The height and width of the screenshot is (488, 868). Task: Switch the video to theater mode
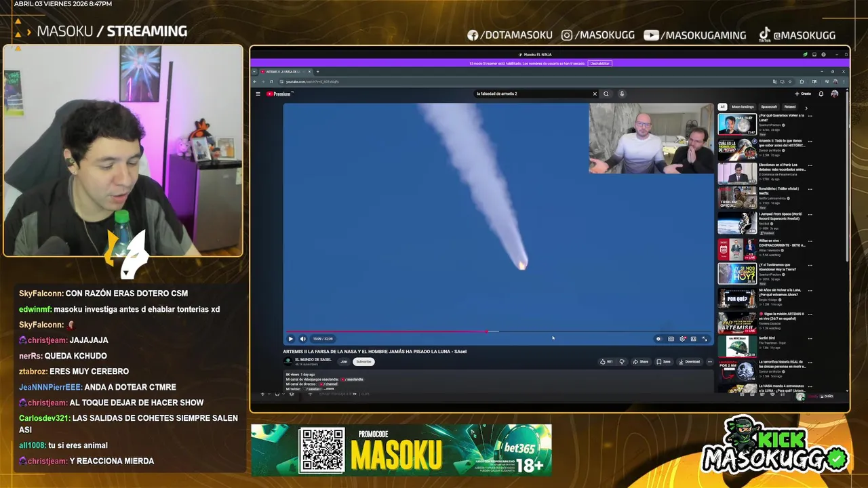693,339
